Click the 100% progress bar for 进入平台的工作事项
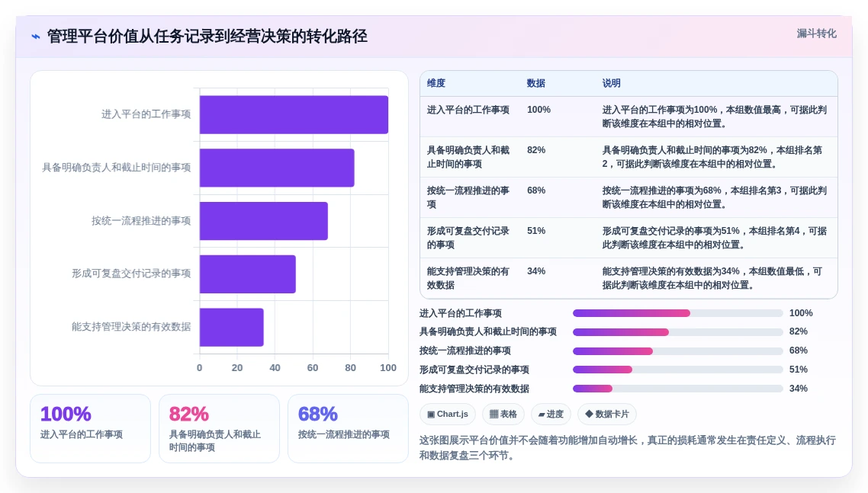Screen dimensions: 868x493 [677, 313]
